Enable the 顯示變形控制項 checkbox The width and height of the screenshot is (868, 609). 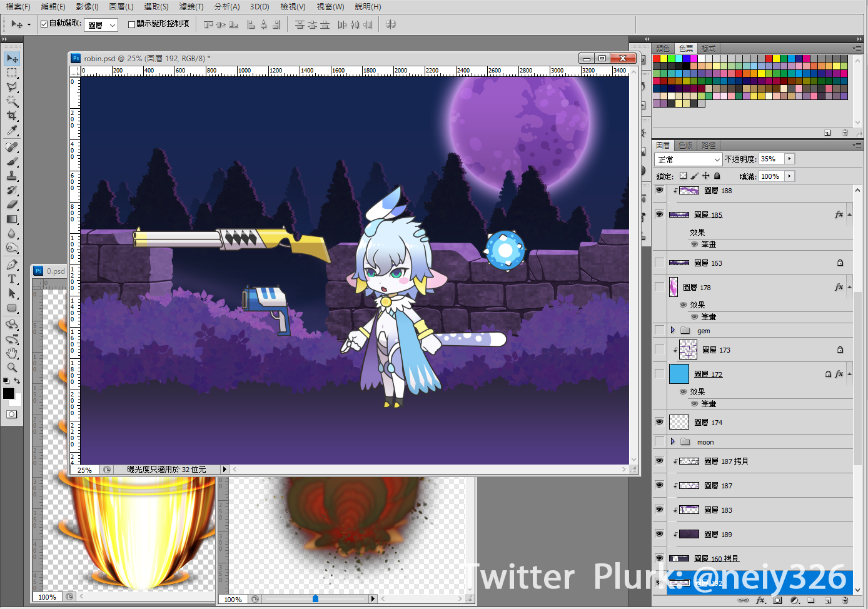[x=131, y=24]
